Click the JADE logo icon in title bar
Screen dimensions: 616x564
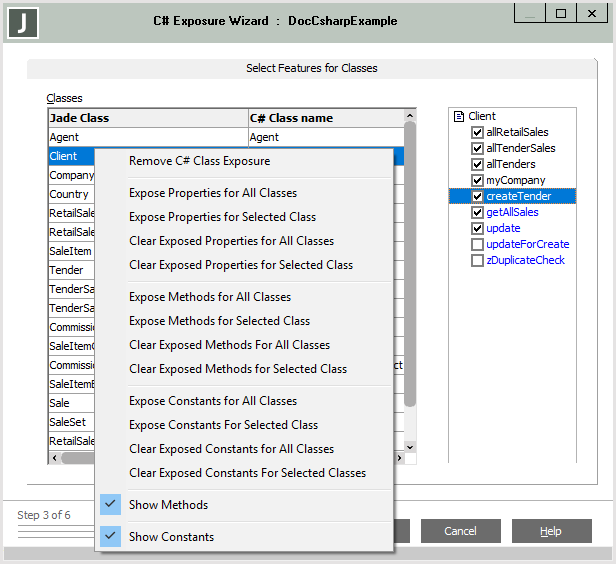point(23,23)
